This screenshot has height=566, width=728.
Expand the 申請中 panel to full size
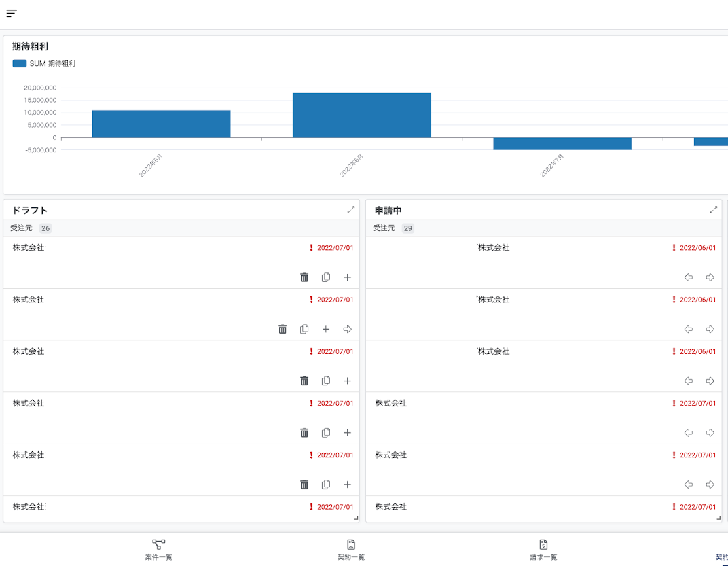pyautogui.click(x=714, y=210)
